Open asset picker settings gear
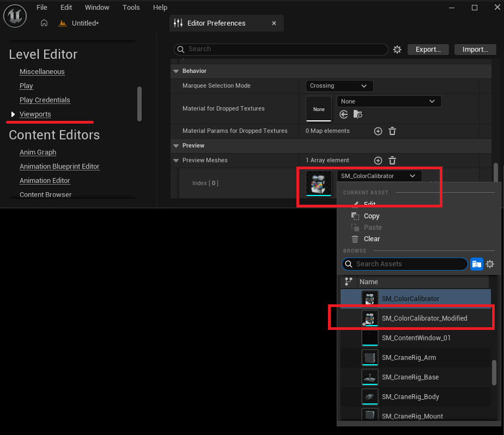 click(x=490, y=264)
